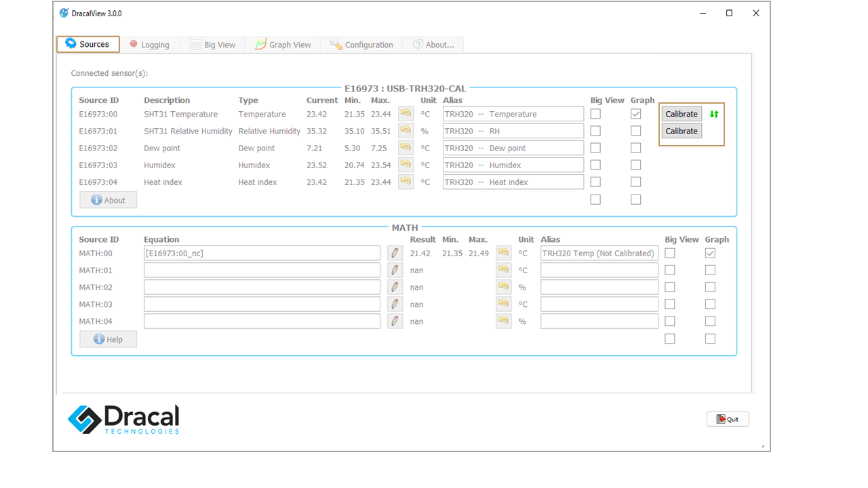Edit alias TRH320 -- Humidex
868x488 pixels.
pos(513,165)
